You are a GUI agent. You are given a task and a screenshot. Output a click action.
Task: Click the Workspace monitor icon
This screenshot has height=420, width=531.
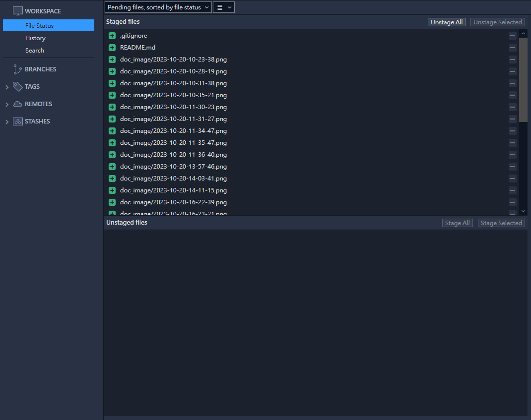18,11
